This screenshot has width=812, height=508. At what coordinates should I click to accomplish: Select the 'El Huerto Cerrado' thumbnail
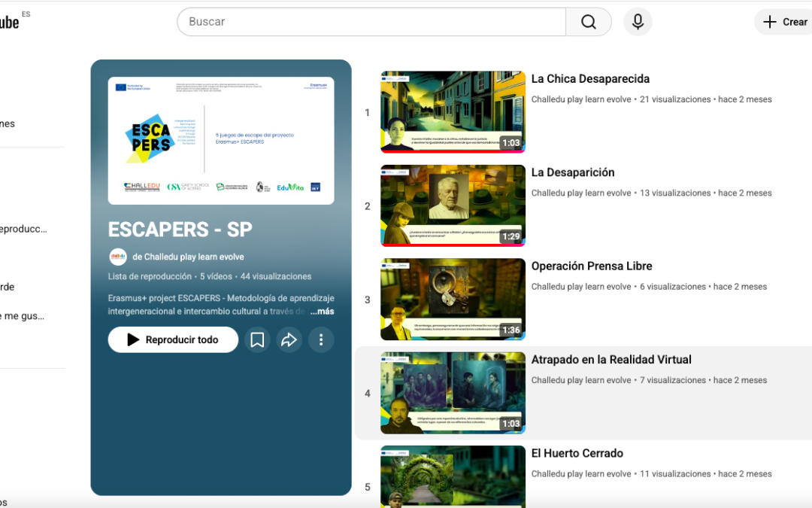(453, 477)
